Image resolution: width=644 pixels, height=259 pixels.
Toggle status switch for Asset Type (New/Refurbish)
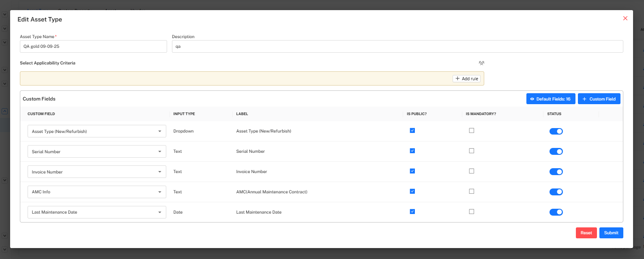point(556,131)
